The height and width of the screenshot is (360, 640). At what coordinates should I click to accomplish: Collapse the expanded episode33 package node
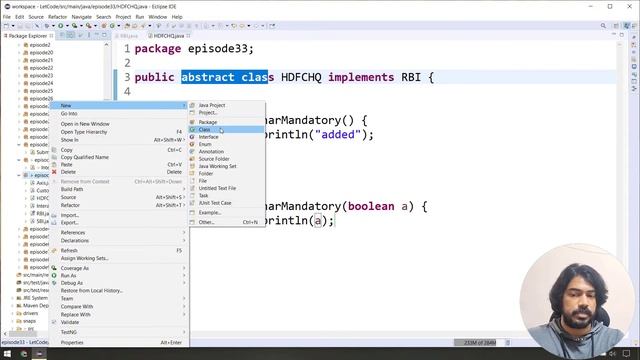(19, 175)
